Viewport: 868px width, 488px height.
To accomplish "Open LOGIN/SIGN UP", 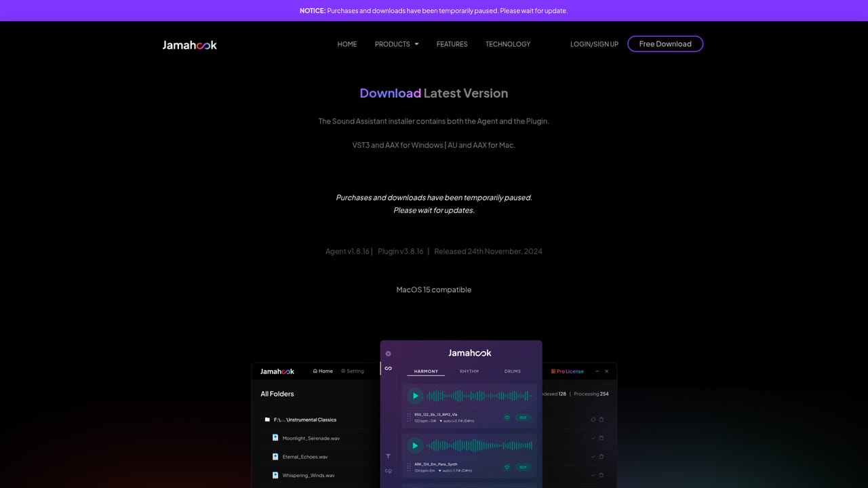I will (x=594, y=44).
